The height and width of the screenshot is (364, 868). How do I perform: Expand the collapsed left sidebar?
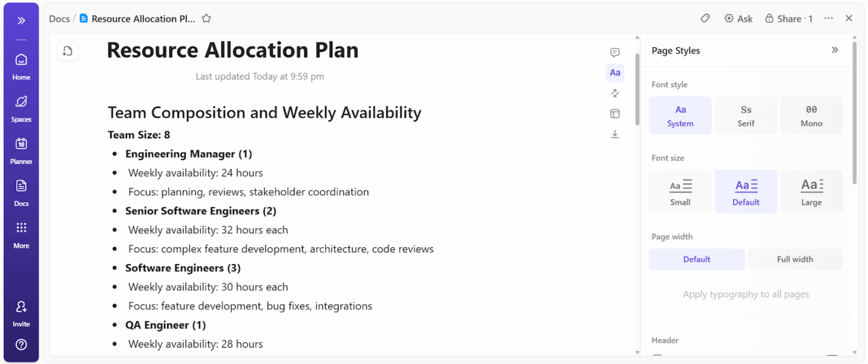point(21,19)
